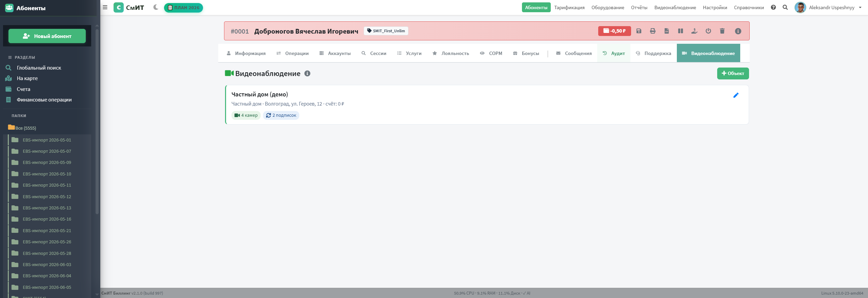Open search via the magnifier icon in top bar

[785, 7]
